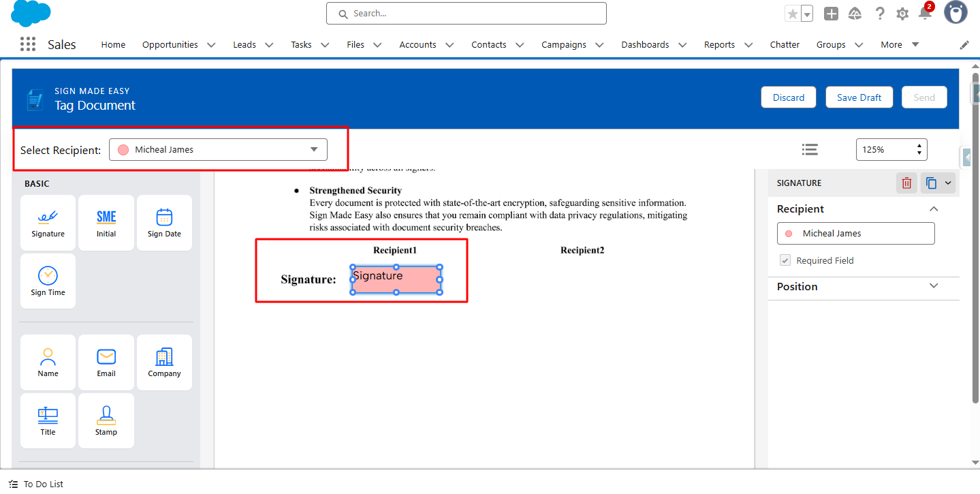Click the Save Draft button
Image resolution: width=980 pixels, height=494 pixels.
pyautogui.click(x=859, y=97)
